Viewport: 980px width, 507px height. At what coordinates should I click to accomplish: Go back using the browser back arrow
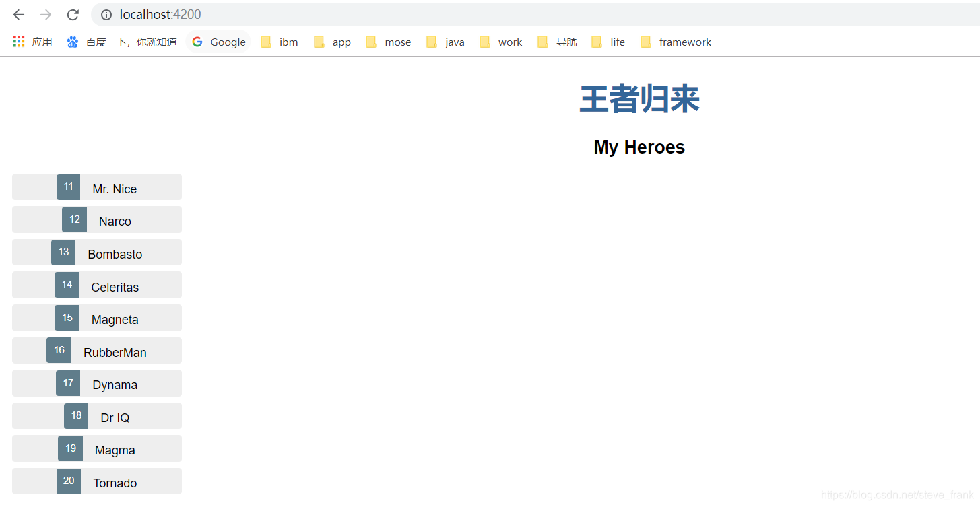[x=19, y=15]
